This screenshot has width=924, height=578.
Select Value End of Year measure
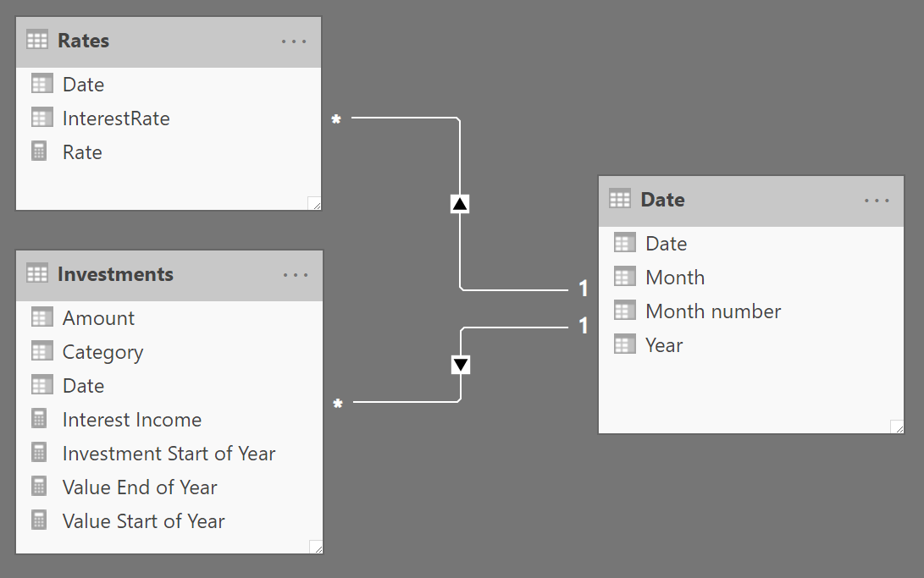(x=169, y=487)
